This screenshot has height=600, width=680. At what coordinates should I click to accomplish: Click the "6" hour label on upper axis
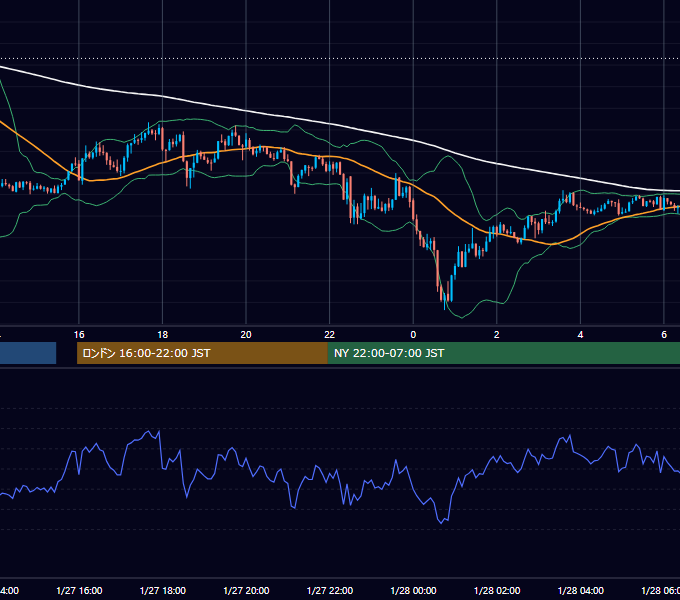tap(664, 335)
